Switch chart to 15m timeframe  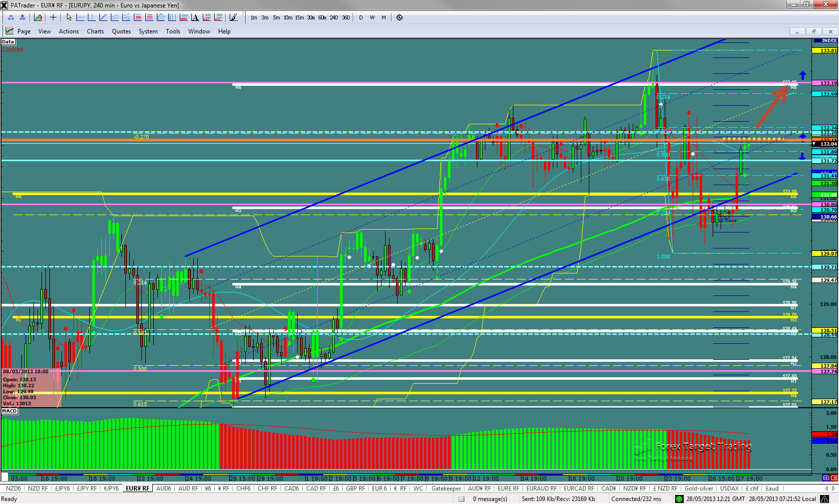pos(299,17)
